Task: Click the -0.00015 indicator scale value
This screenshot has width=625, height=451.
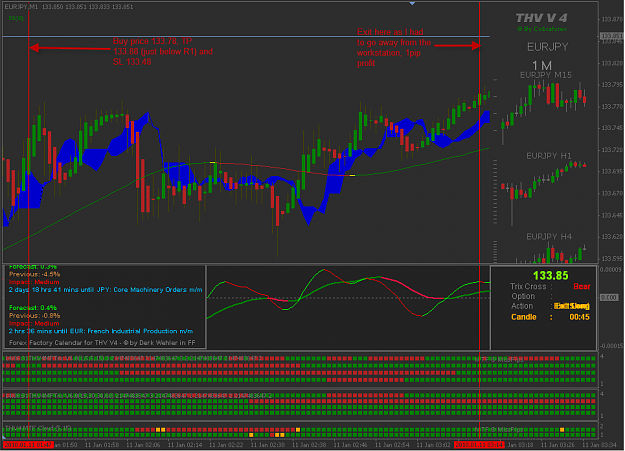Action: point(611,345)
